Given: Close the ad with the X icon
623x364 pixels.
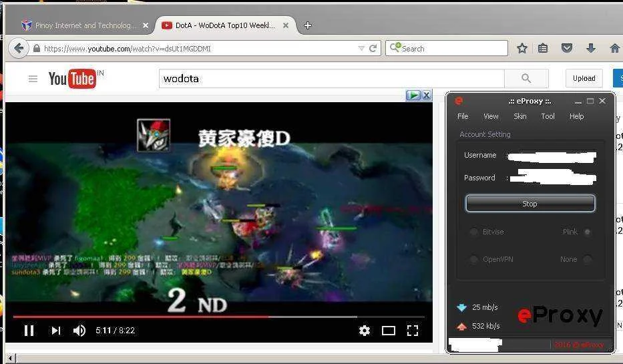Looking at the screenshot, I should tap(426, 96).
